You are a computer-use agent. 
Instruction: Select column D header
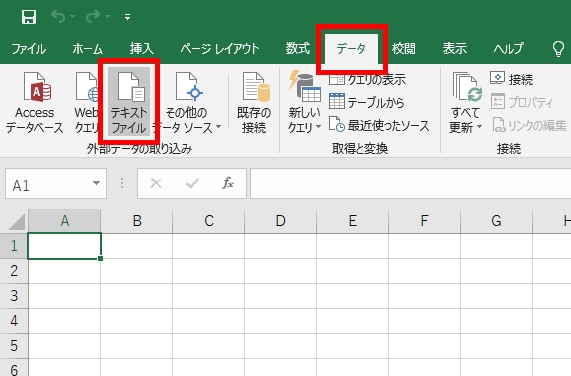tap(280, 221)
